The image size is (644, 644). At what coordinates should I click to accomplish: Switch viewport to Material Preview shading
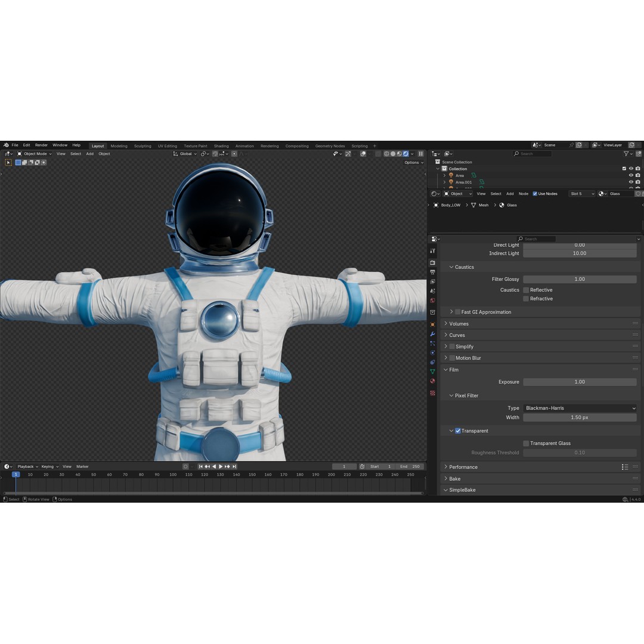[400, 153]
